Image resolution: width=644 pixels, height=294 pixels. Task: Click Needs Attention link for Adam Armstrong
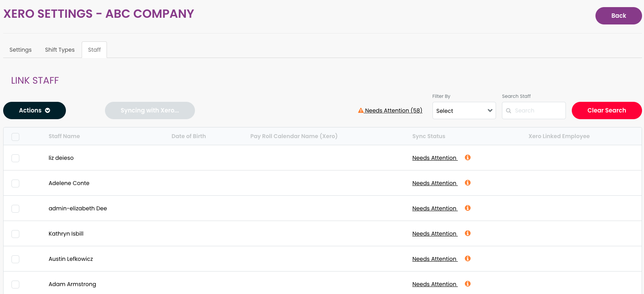point(435,284)
